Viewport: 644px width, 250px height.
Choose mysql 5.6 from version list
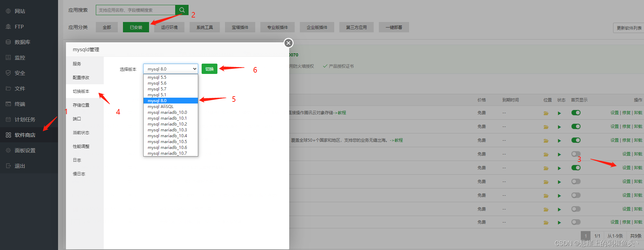coord(171,83)
